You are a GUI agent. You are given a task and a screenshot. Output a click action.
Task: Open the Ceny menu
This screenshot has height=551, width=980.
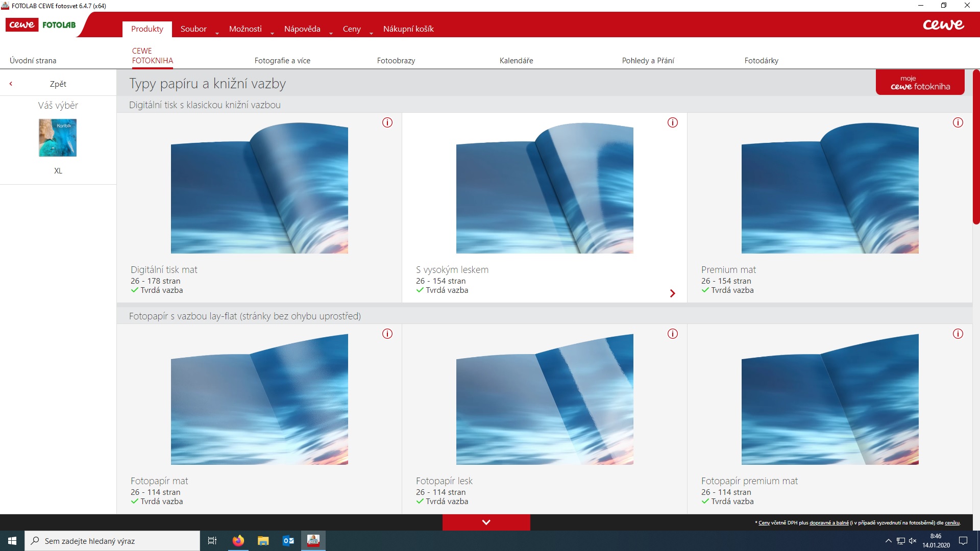click(352, 29)
